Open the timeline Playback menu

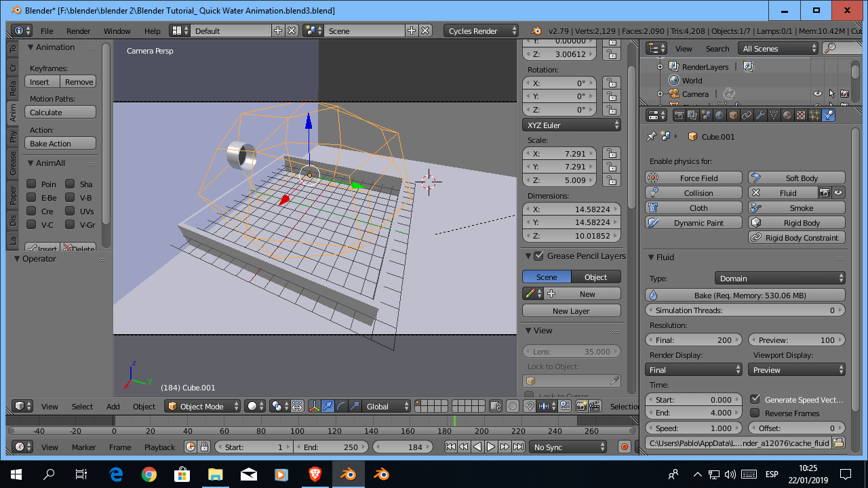click(159, 447)
